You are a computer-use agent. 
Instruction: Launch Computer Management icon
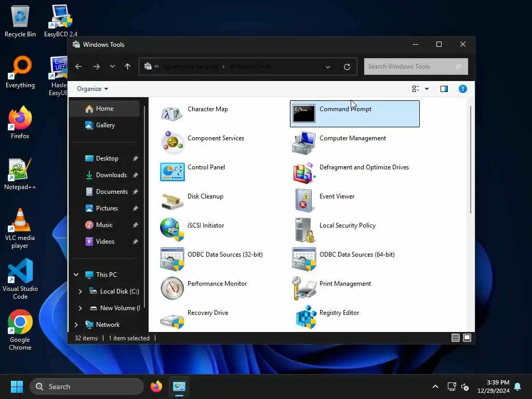304,142
